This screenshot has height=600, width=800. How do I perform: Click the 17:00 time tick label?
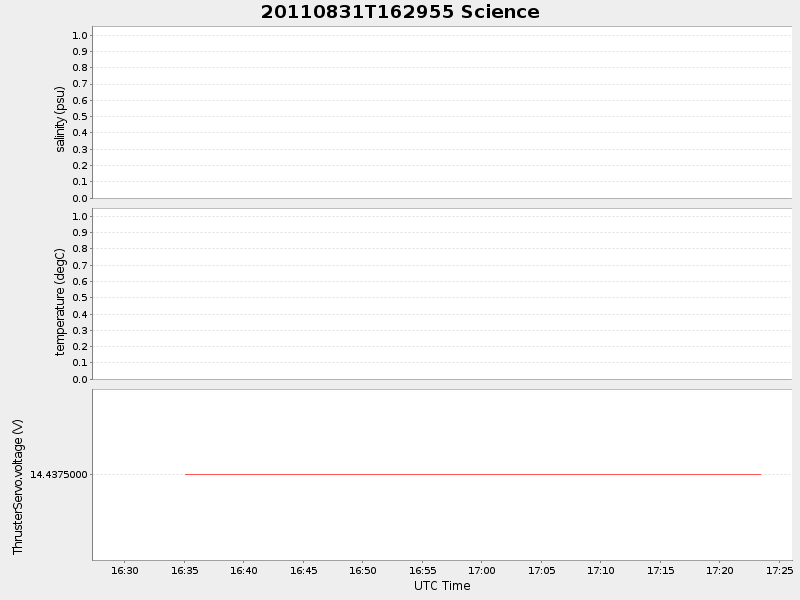click(x=482, y=570)
